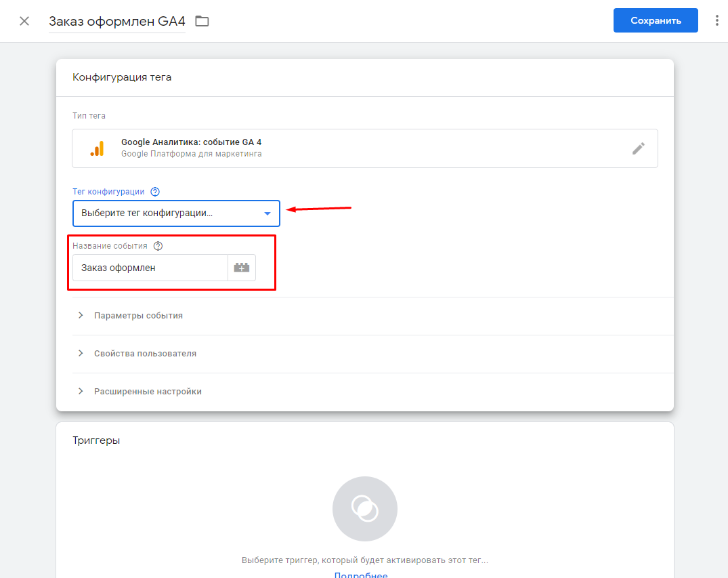Click the grey trigger placeholder circle icon
The image size is (728, 578).
click(364, 508)
